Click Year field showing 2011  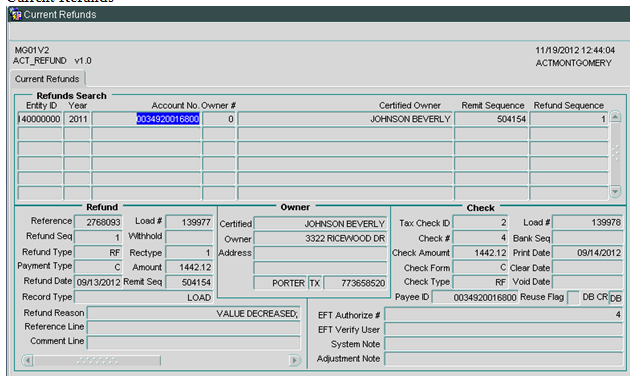(x=77, y=119)
